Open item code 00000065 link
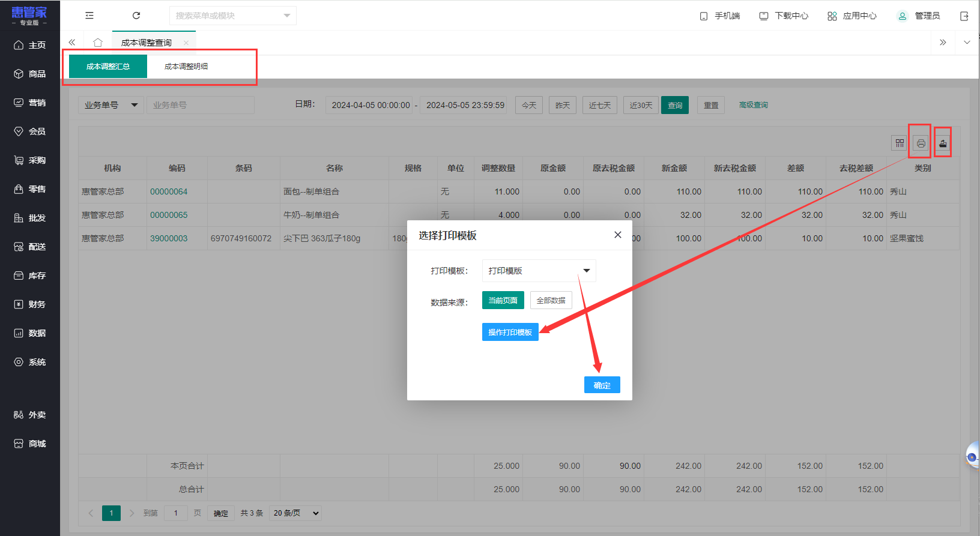Screen dimensions: 980x536 [x=169, y=215]
